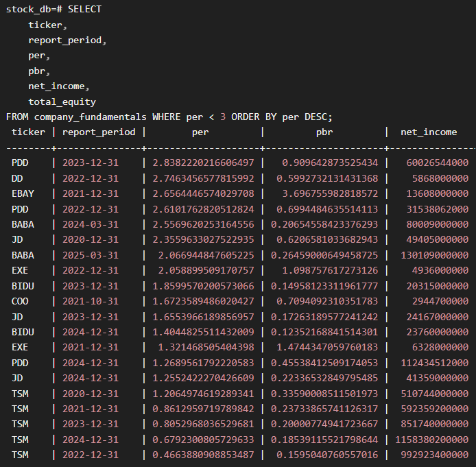476x467 pixels.
Task: Click the SELECT keyword in the query
Action: 84,9
